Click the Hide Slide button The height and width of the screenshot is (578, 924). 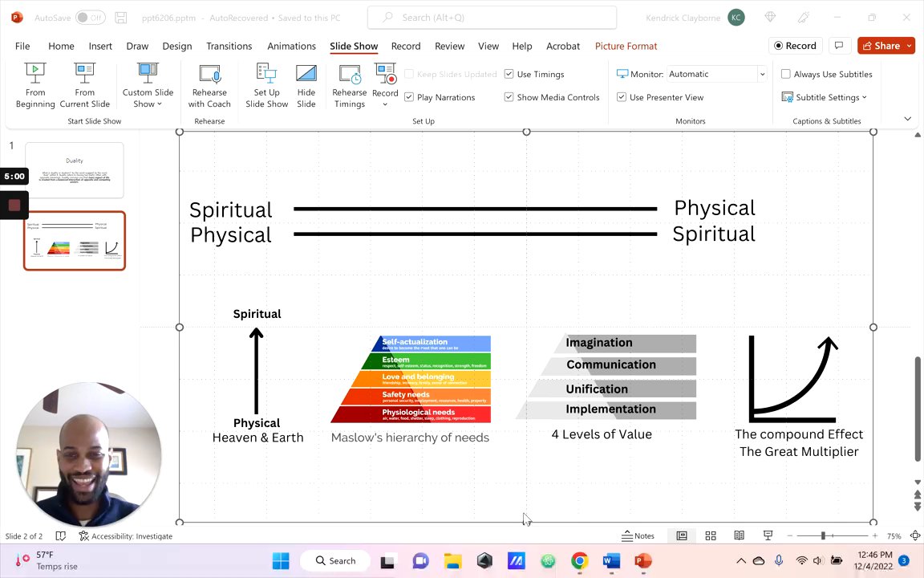tap(306, 86)
